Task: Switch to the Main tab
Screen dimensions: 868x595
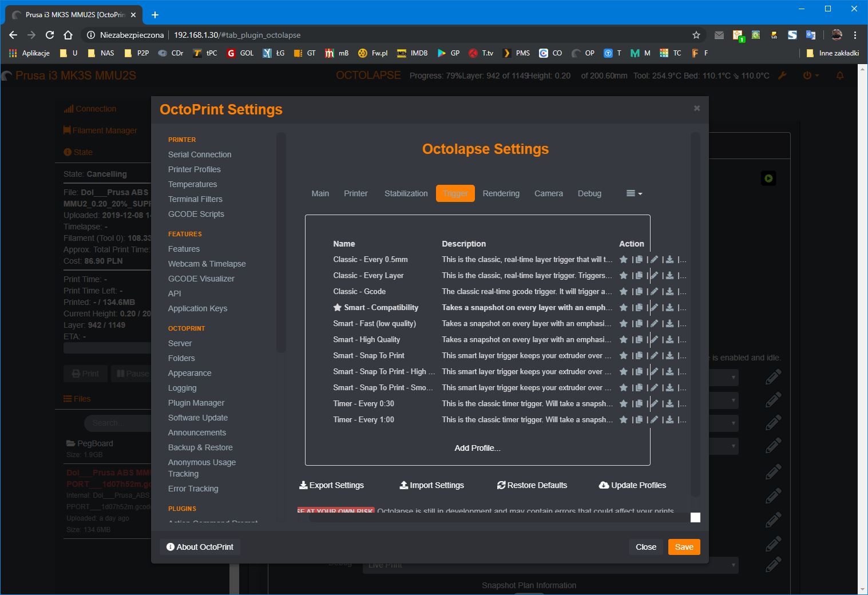Action: (320, 193)
